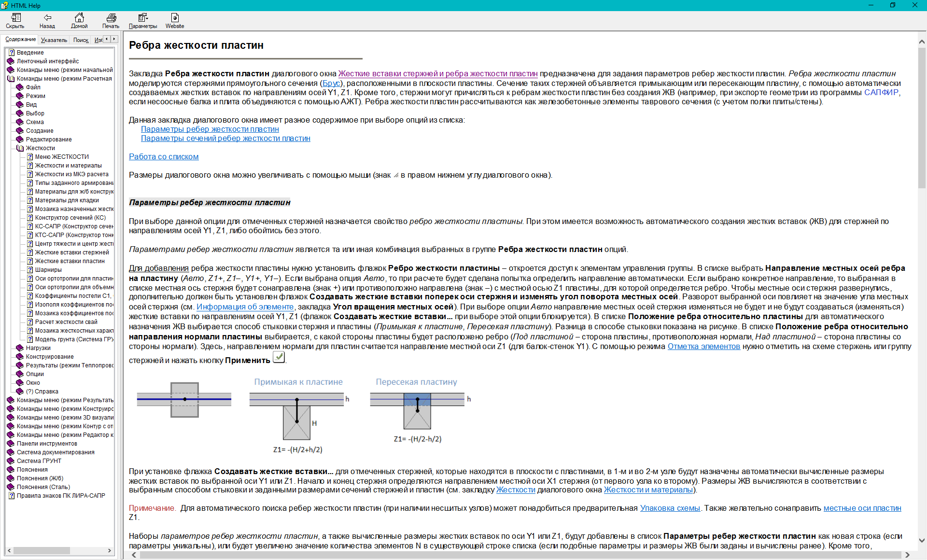Screen dimensions: 927x560
Task: Open the Упаковка схемы link
Action: click(670, 508)
